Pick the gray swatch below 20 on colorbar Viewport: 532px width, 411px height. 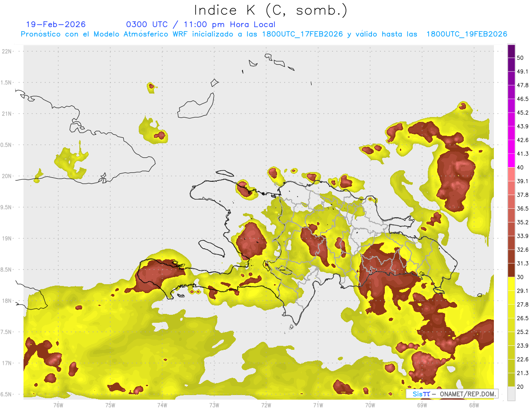click(x=511, y=394)
